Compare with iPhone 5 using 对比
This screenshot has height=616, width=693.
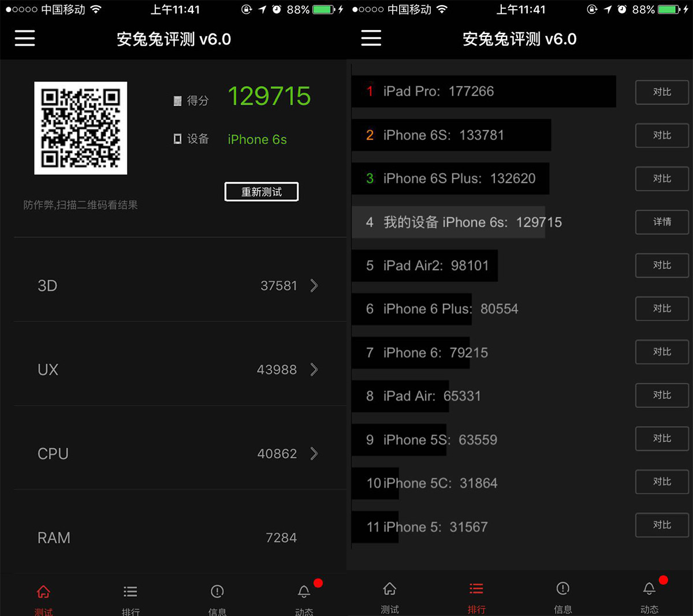coord(662,525)
